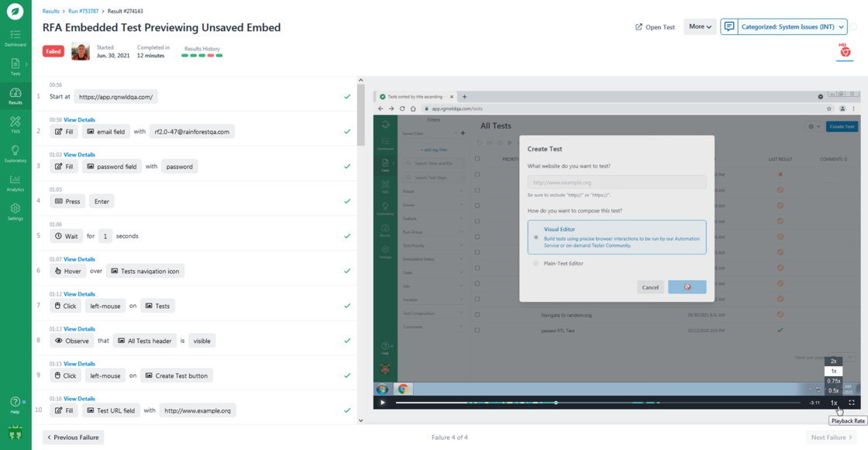Open the Tests sidebar section
This screenshot has height=450, width=868.
tap(15, 66)
